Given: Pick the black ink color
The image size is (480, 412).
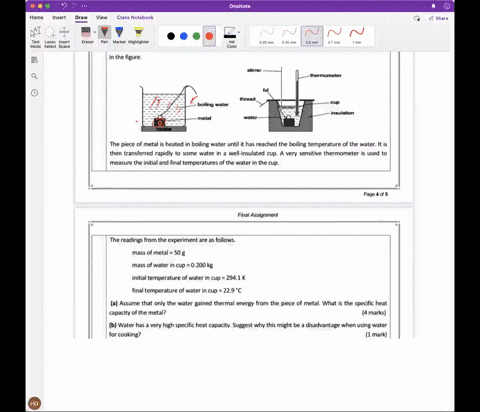Looking at the screenshot, I should [171, 36].
